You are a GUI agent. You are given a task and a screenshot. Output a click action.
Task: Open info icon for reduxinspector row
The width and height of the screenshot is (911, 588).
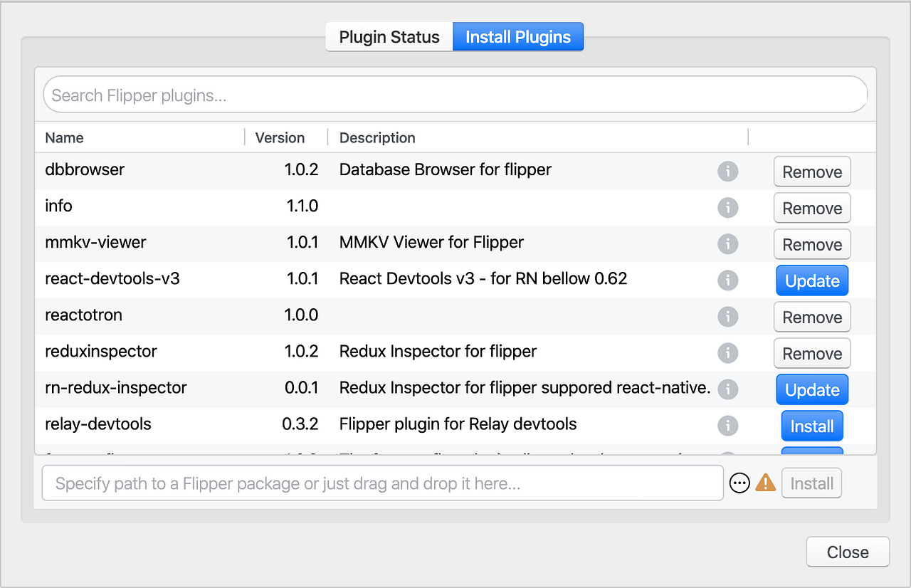[727, 353]
